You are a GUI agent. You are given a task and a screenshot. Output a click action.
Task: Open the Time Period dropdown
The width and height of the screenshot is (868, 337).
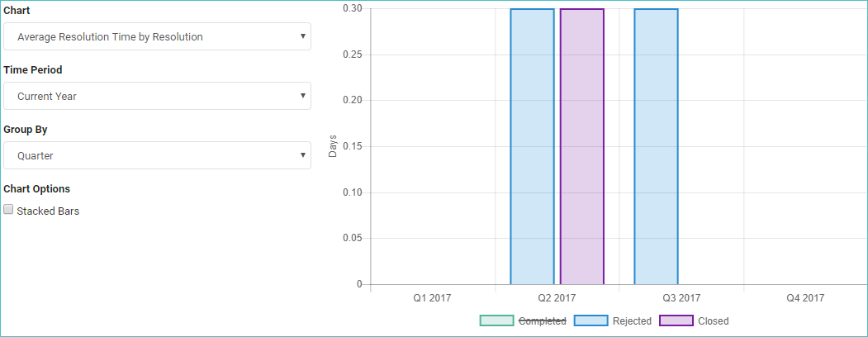point(157,96)
